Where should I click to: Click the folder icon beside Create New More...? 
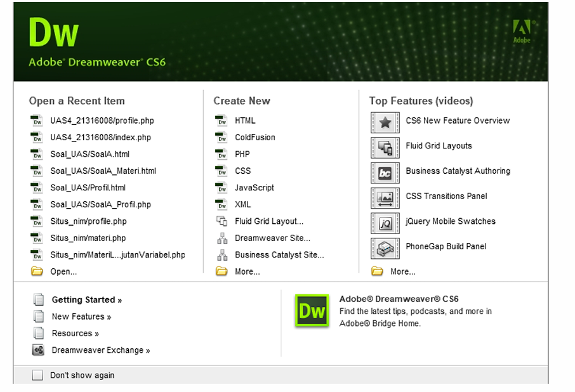(221, 271)
